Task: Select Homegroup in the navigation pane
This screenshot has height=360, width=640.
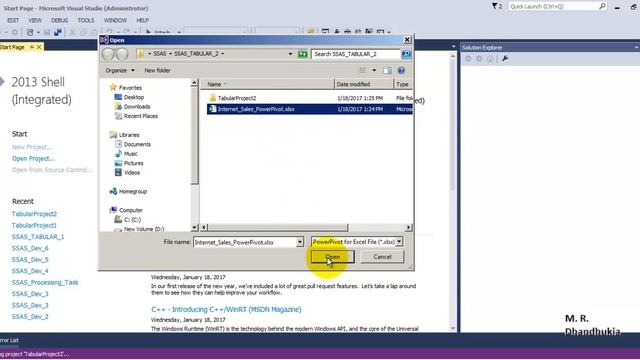Action: [133, 191]
